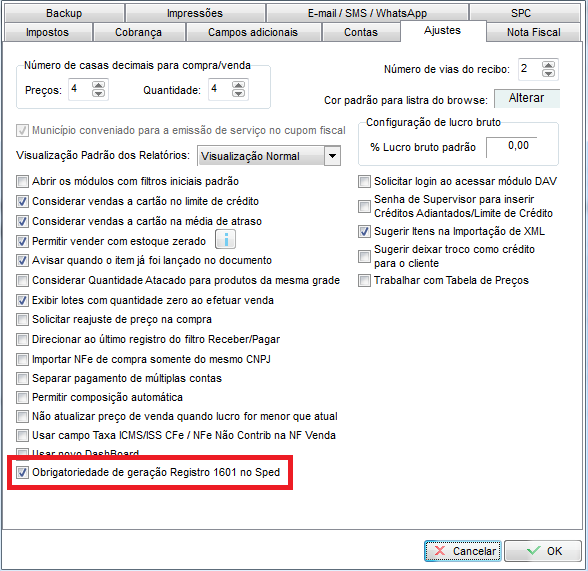
Task: Click Alterar for browse list color
Action: pos(526,98)
